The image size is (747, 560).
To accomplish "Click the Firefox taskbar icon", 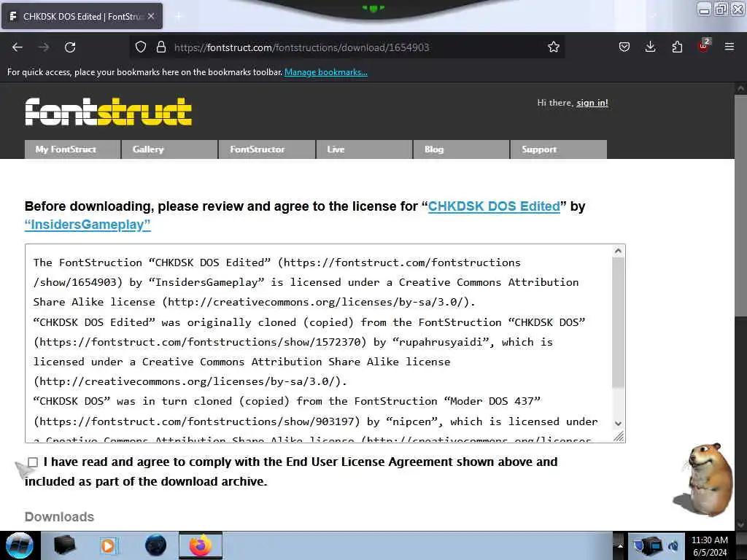I will click(201, 545).
